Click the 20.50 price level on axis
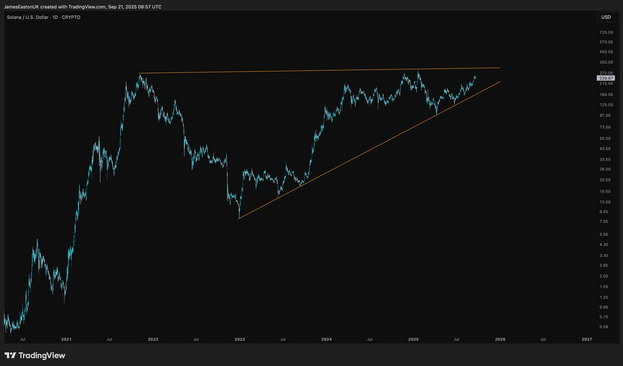This screenshot has width=623, height=366. tap(605, 180)
